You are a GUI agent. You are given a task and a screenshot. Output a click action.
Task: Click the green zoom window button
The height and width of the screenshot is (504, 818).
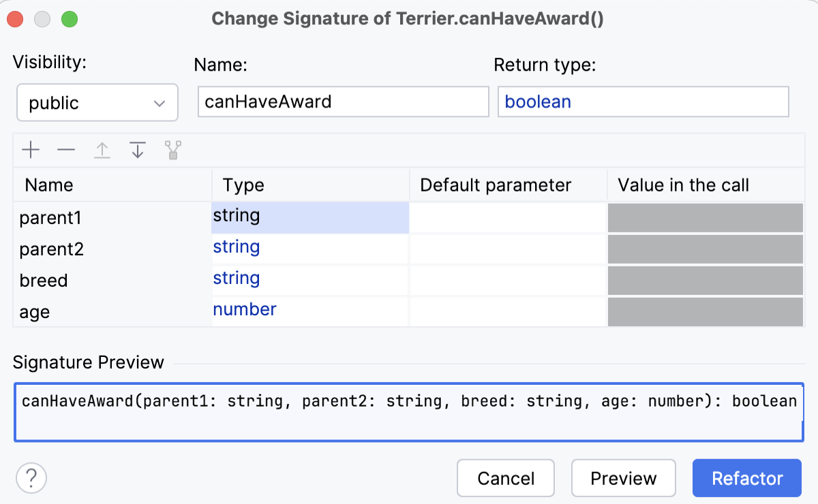click(x=70, y=19)
